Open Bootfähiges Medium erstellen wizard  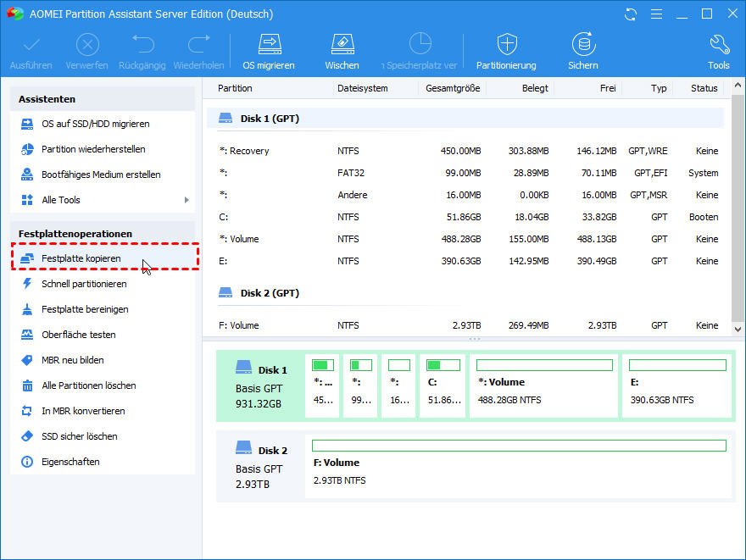[x=101, y=175]
